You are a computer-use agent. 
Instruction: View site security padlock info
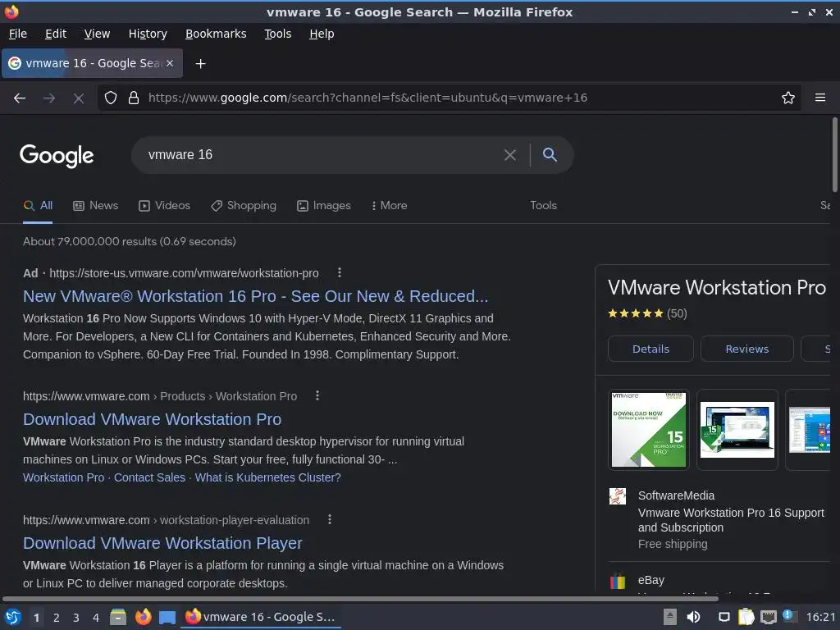tap(134, 98)
